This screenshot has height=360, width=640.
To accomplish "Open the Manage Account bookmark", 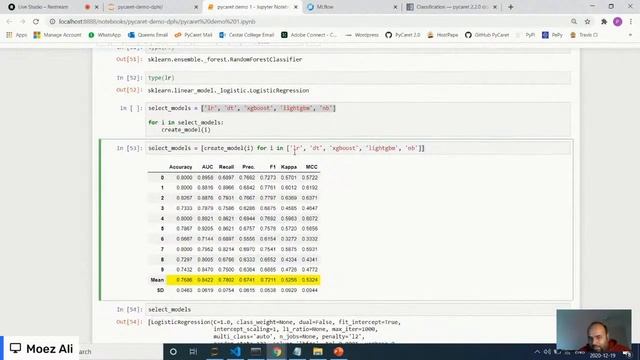I will pos(58,35).
